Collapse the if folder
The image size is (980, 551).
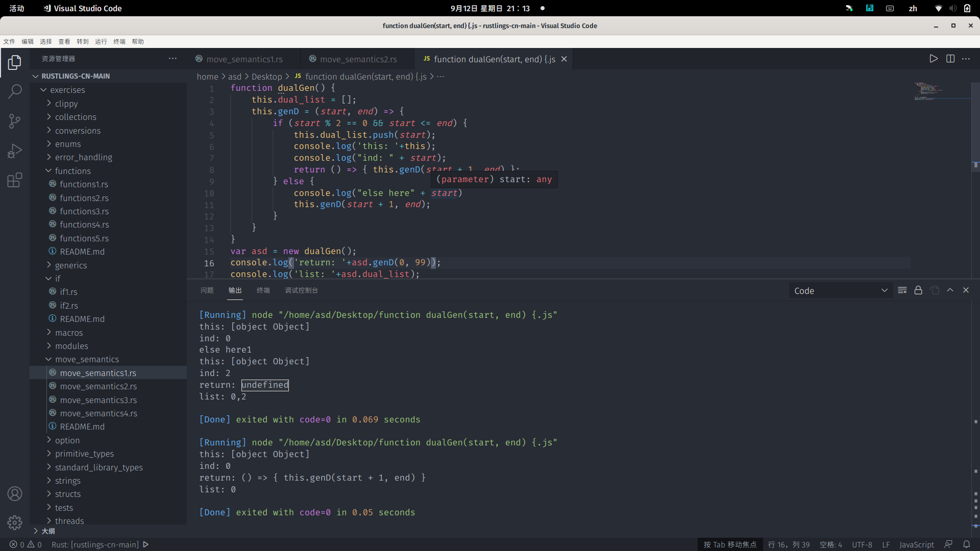click(x=108, y=279)
